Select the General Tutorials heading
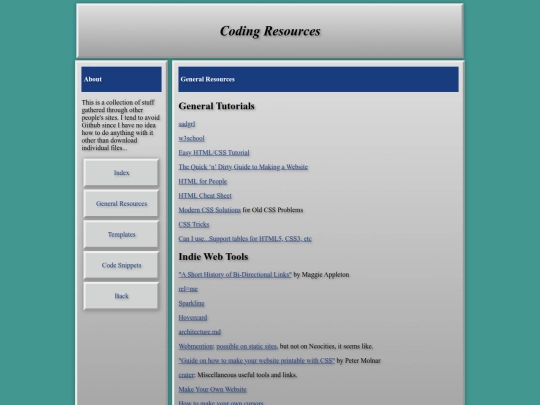Screen dimensions: 540x405 click(216, 106)
